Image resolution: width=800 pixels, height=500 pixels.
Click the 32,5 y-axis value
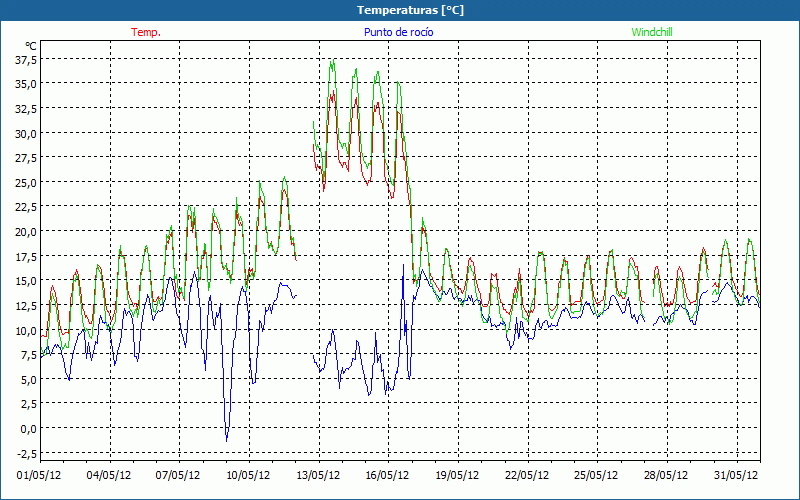click(27, 109)
